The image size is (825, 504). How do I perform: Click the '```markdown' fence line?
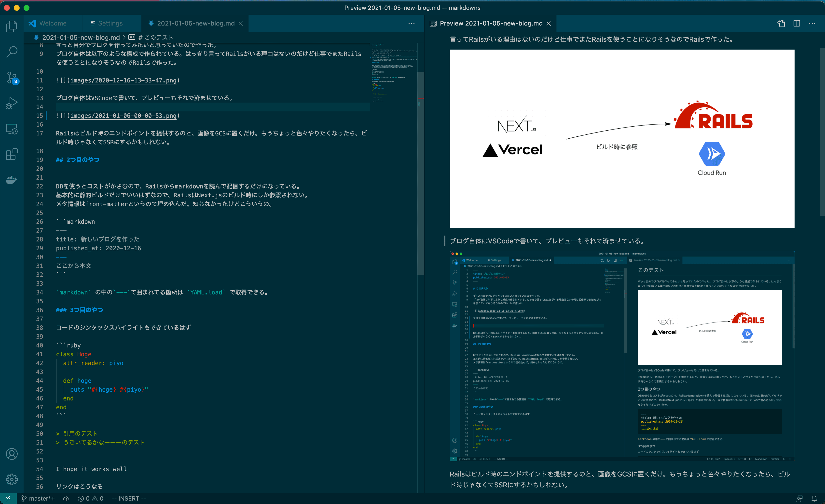75,222
